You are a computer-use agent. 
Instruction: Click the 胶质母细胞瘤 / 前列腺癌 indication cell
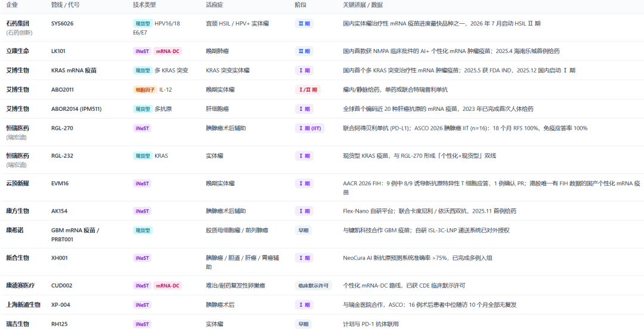pos(237,231)
